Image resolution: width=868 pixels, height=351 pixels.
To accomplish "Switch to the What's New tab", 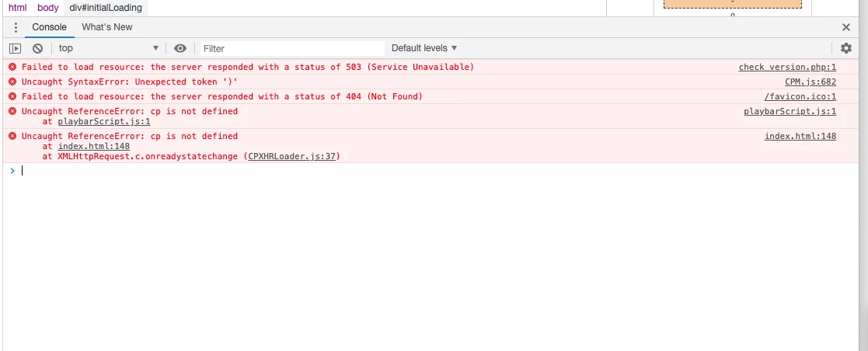I will click(x=106, y=27).
